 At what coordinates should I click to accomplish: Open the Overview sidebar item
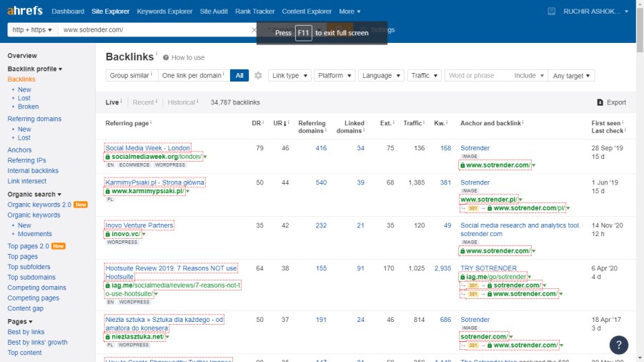pos(22,56)
